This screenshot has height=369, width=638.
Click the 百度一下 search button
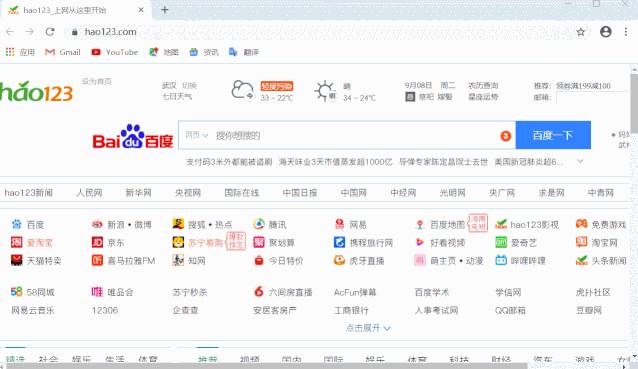pyautogui.click(x=553, y=135)
